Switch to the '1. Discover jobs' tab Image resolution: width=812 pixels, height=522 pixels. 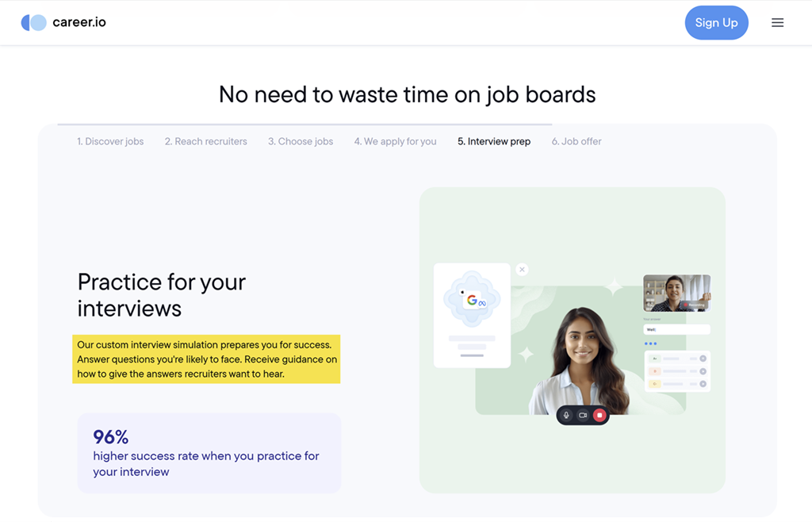click(x=110, y=141)
